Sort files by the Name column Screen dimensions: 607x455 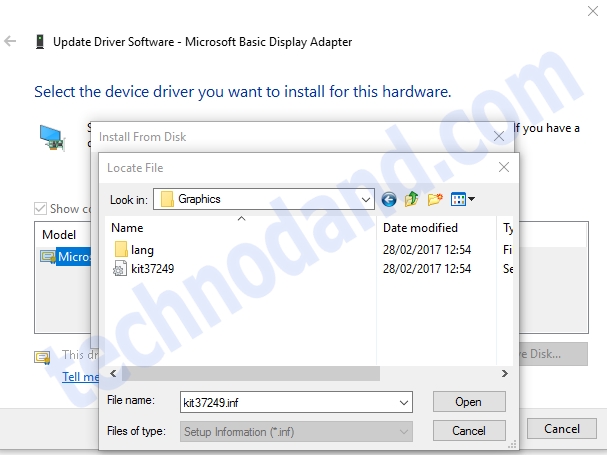pos(127,228)
